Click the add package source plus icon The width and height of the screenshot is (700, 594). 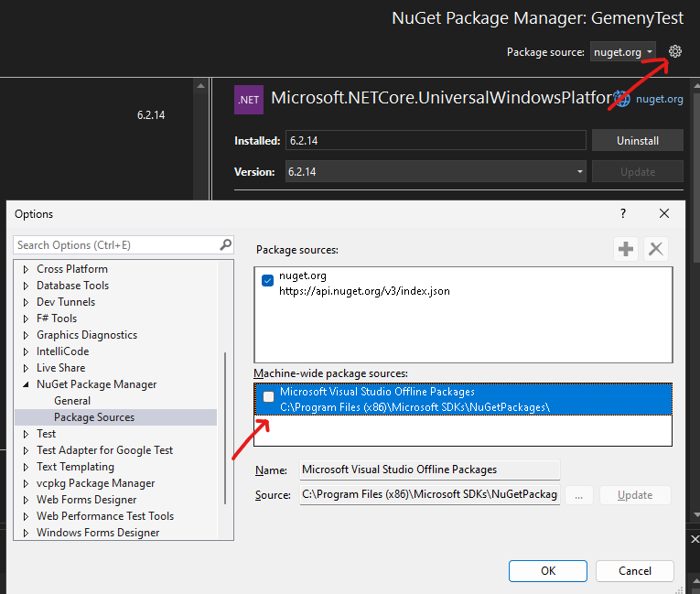pyautogui.click(x=626, y=249)
